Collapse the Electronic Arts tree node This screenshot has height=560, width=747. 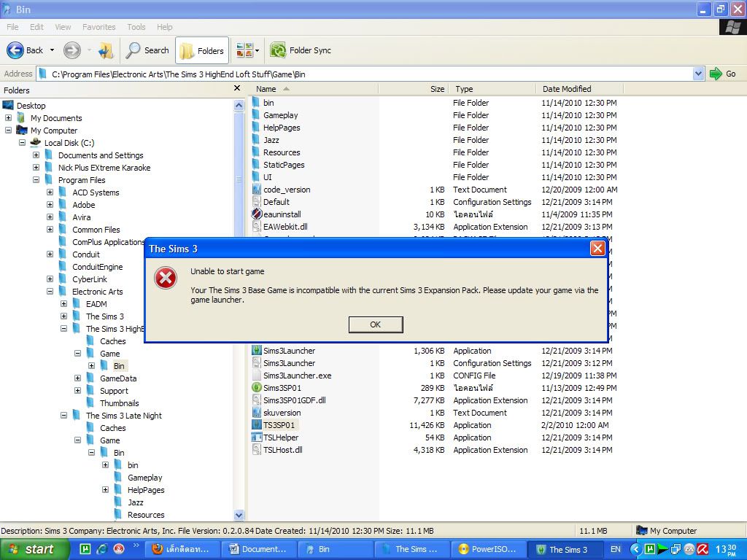[x=50, y=291]
